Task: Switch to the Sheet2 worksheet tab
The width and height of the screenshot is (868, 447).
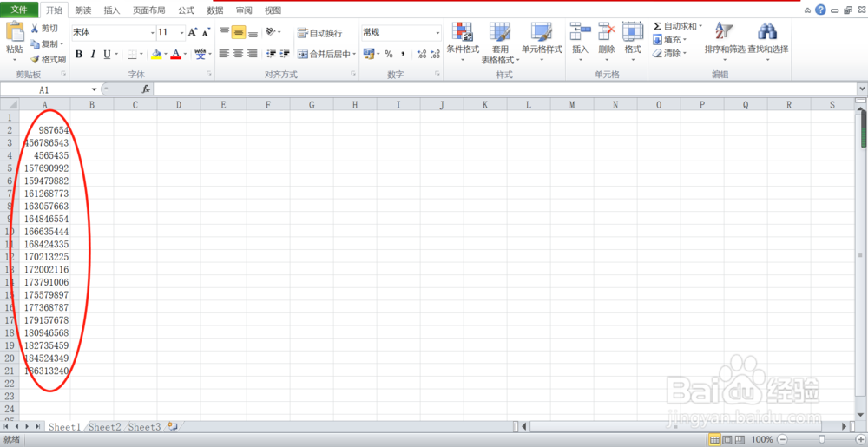Action: (x=105, y=426)
